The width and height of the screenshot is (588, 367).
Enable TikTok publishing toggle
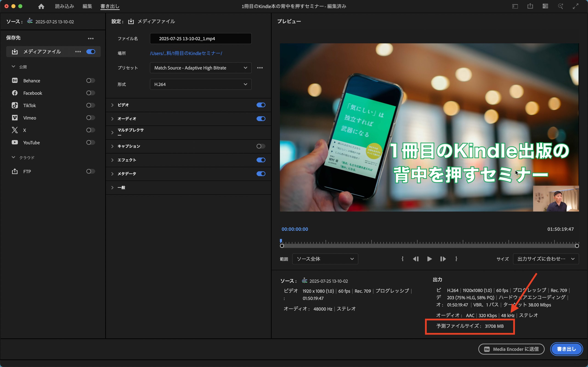coord(91,105)
